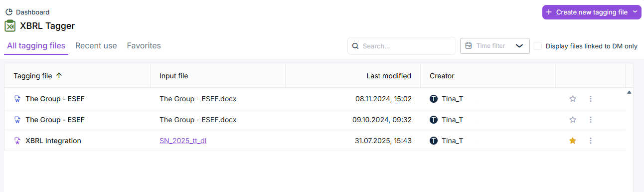Select The Group - ESEF name in the 08.11.2024 row
This screenshot has height=192, width=644.
[55, 99]
